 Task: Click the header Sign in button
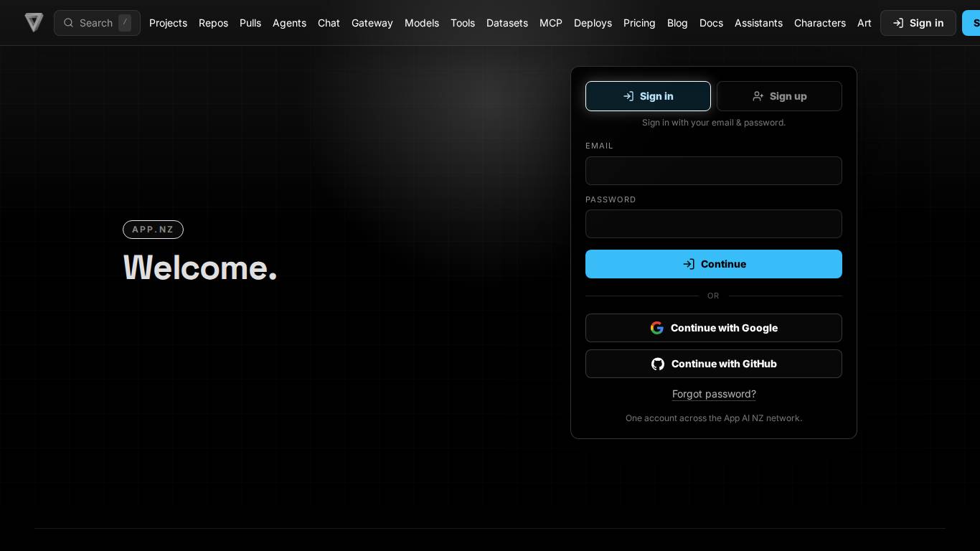tap(918, 23)
